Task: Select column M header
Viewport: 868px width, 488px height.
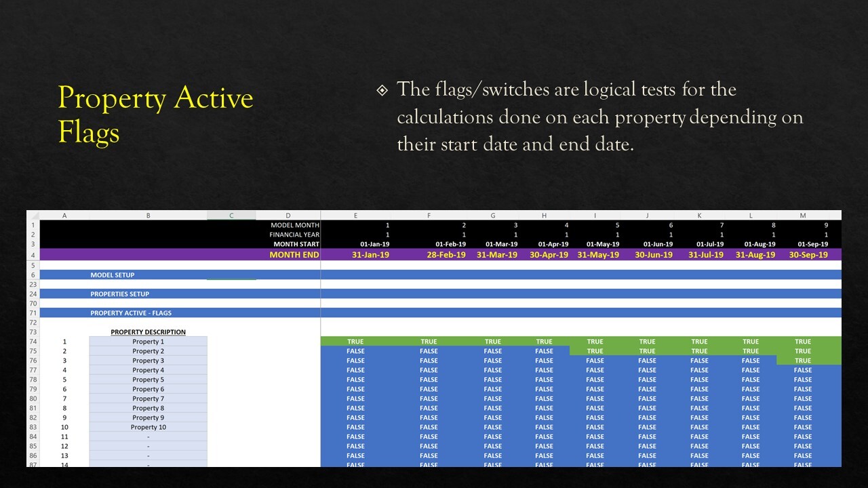Action: click(x=802, y=216)
